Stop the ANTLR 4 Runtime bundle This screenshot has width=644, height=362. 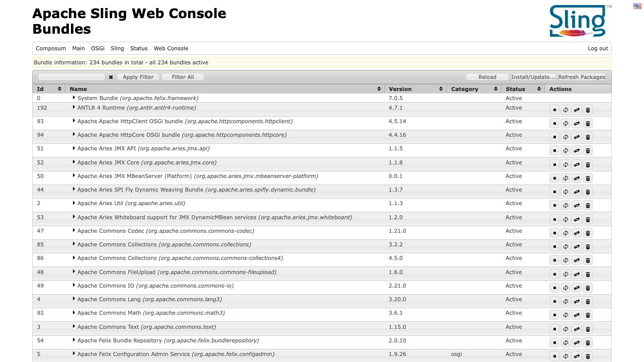(554, 110)
